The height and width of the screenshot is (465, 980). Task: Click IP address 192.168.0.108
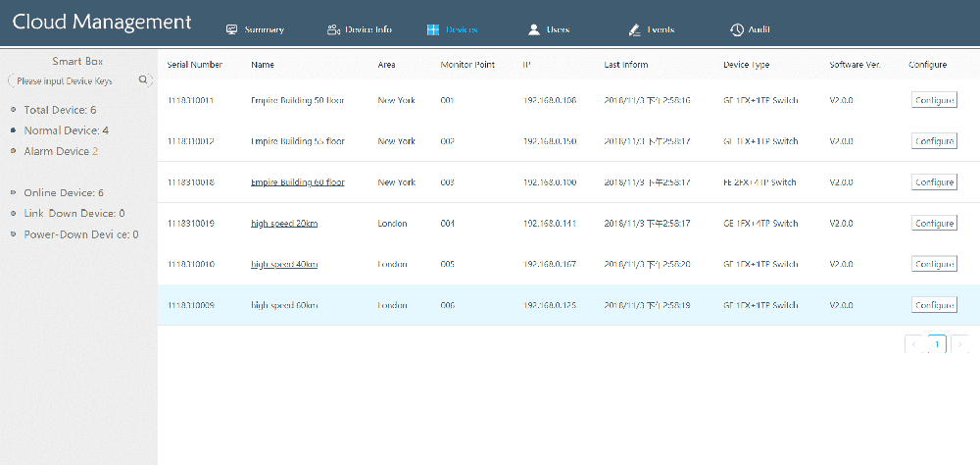(550, 100)
